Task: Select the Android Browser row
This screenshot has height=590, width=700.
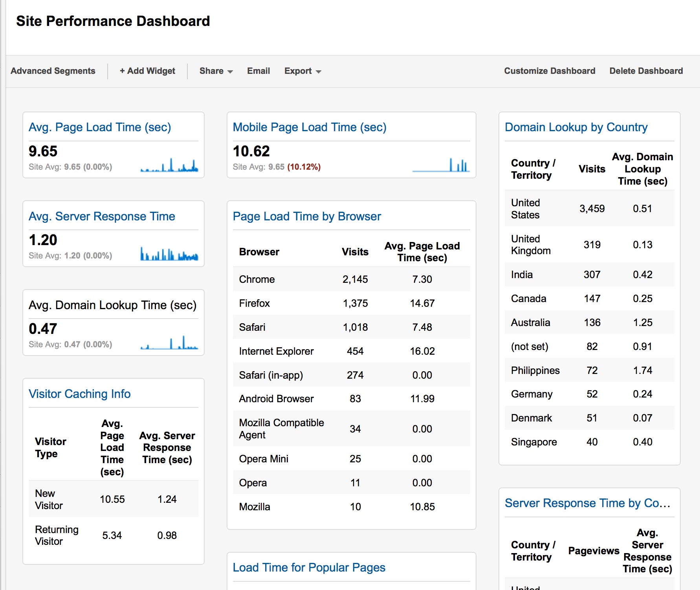Action: tap(352, 399)
